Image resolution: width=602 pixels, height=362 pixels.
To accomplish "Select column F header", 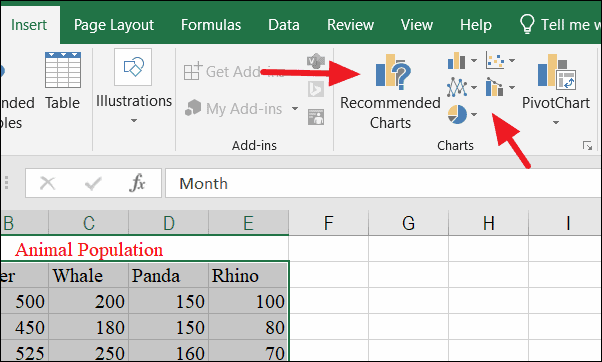I will (x=329, y=223).
